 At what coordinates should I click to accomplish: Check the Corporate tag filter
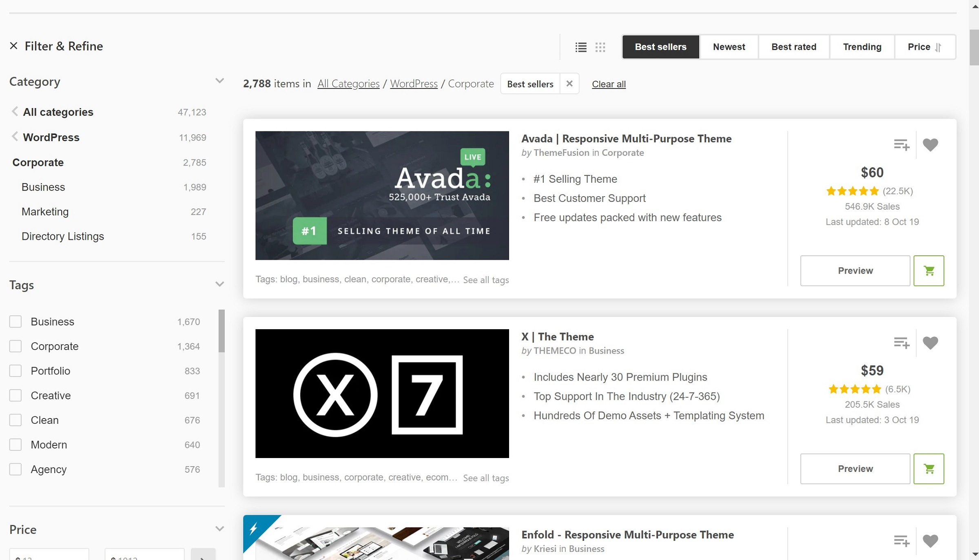click(x=16, y=346)
